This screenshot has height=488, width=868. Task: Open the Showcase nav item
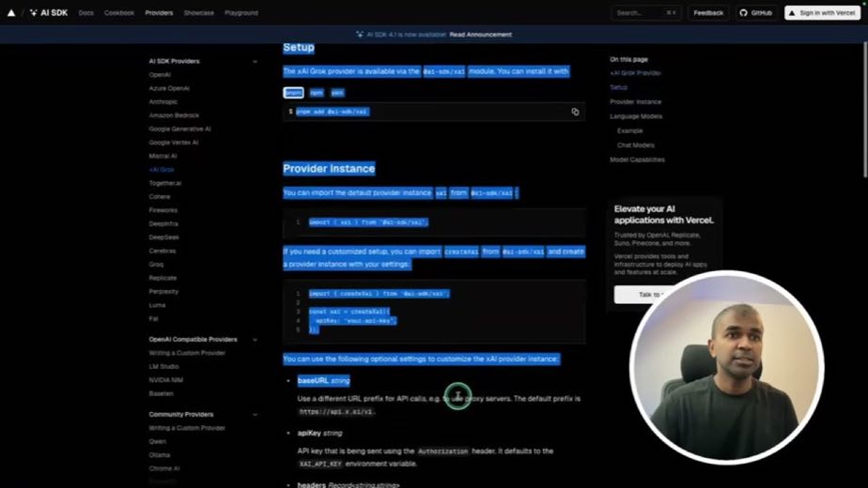[199, 13]
